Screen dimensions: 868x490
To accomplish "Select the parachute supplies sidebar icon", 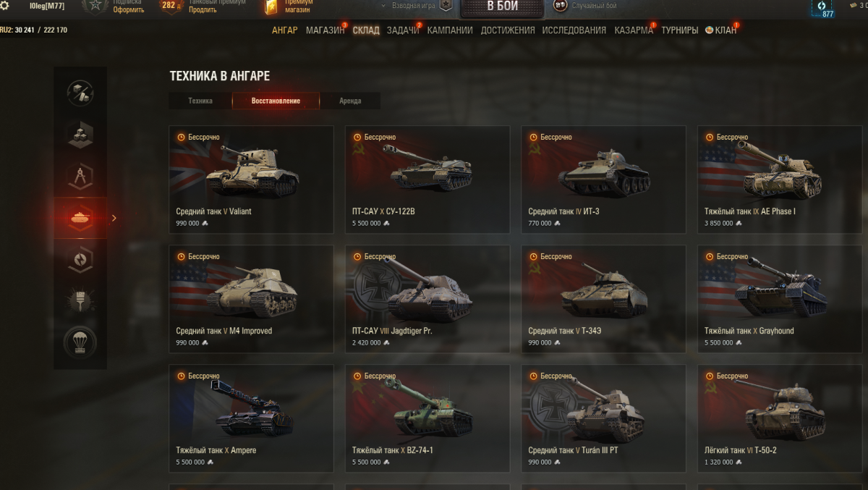I will (80, 342).
